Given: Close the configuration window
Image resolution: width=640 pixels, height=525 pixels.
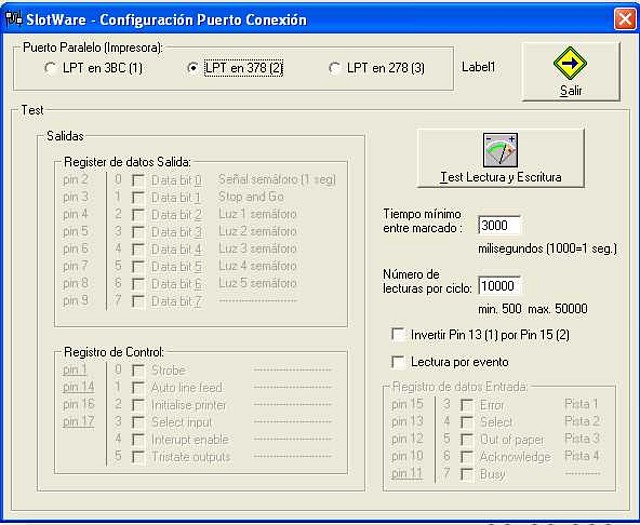Looking at the screenshot, I should coord(624,19).
